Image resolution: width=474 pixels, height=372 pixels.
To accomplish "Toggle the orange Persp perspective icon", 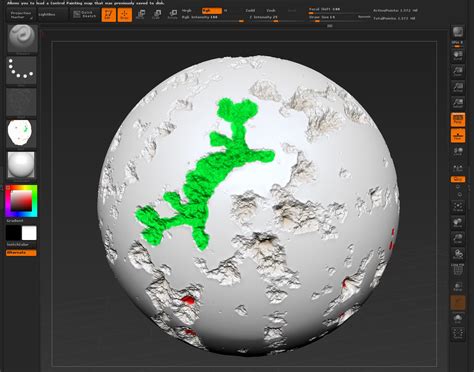I will point(458,119).
